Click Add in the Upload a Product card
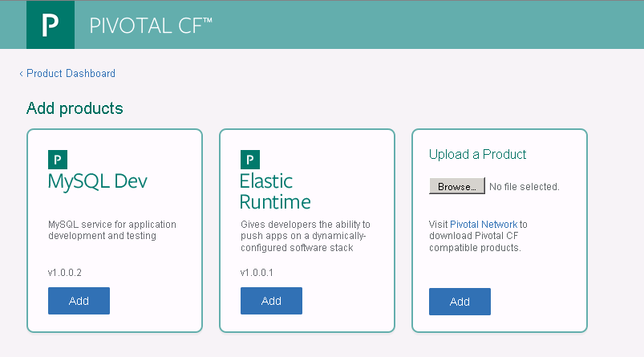The height and width of the screenshot is (357, 644). [x=460, y=302]
